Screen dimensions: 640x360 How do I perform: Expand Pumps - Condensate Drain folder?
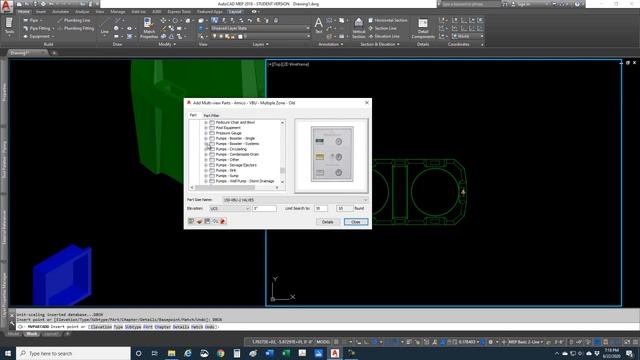point(206,154)
